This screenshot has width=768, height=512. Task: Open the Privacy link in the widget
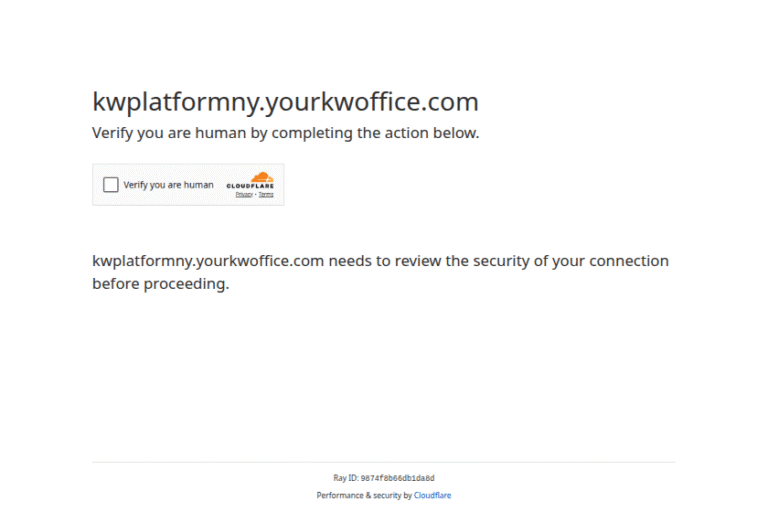[243, 194]
